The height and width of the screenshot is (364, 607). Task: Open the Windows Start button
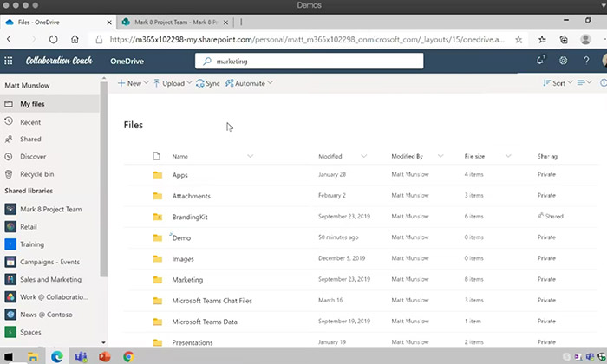tap(9, 356)
